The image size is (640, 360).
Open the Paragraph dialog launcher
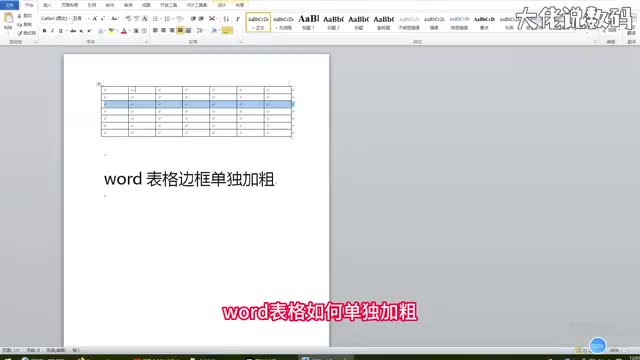pos(241,42)
